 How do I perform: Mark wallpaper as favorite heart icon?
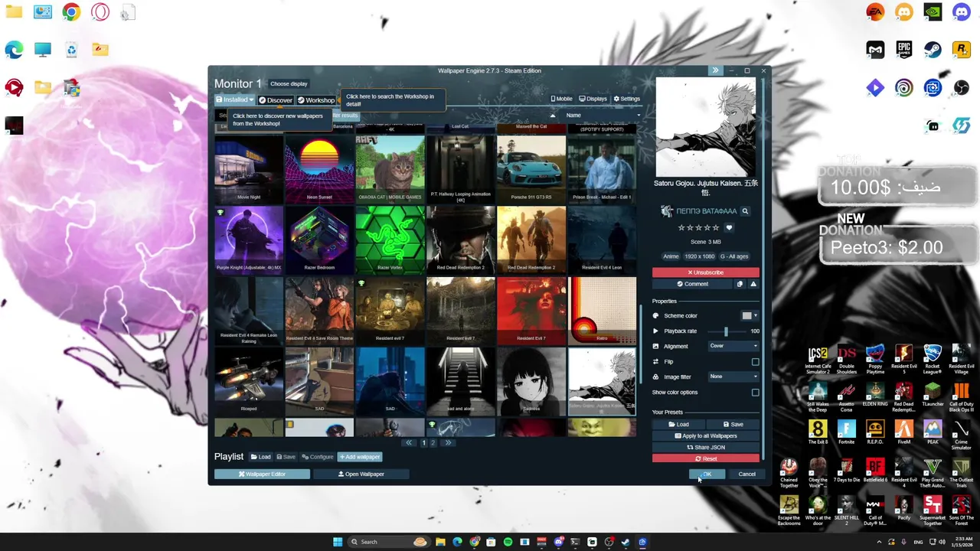tap(729, 227)
